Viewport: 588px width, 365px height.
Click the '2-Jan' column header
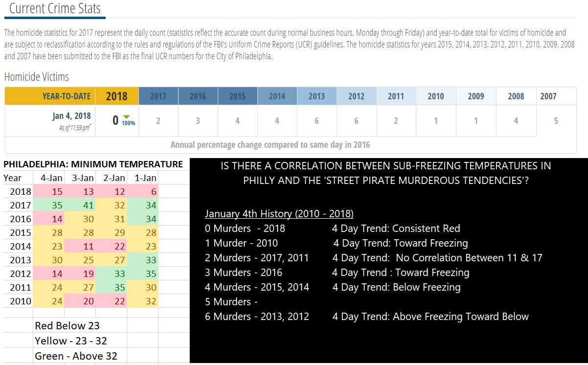pos(113,178)
